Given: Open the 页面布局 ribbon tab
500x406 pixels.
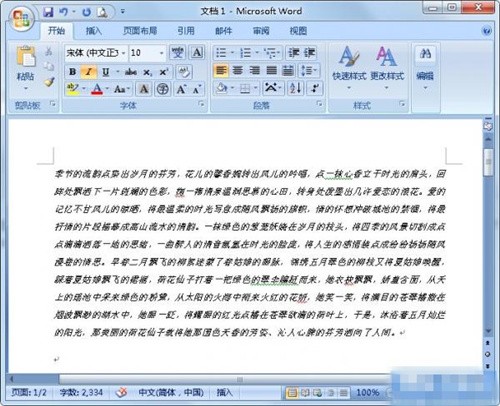Looking at the screenshot, I should [x=140, y=31].
